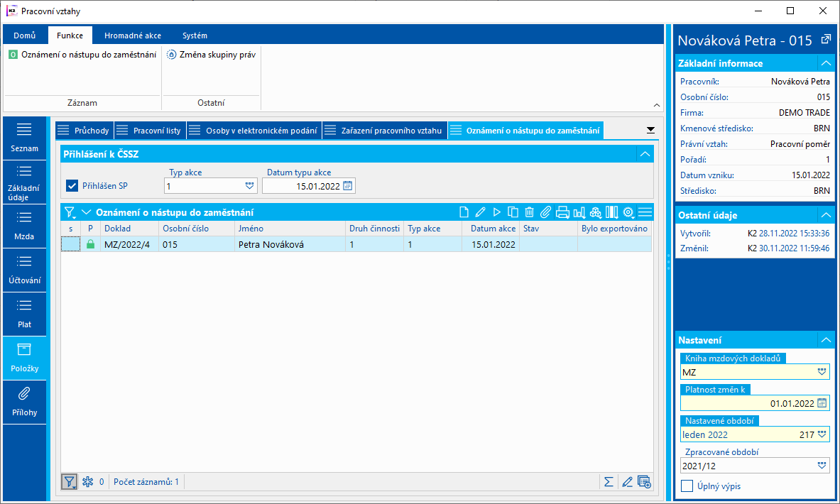Screen dimensions: 840x504
Task: Open the Plat sidebar page
Action: [25, 314]
